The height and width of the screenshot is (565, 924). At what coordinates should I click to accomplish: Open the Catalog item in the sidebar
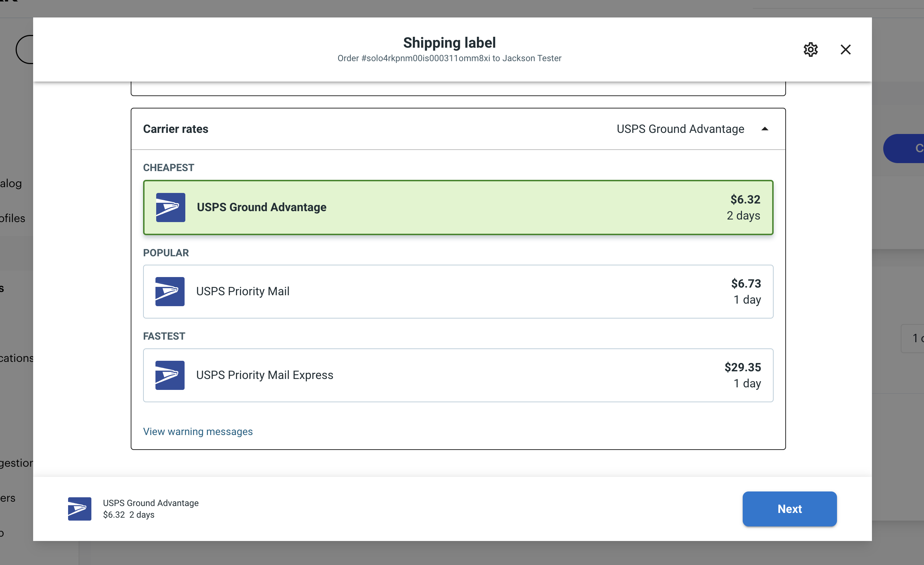tap(11, 183)
